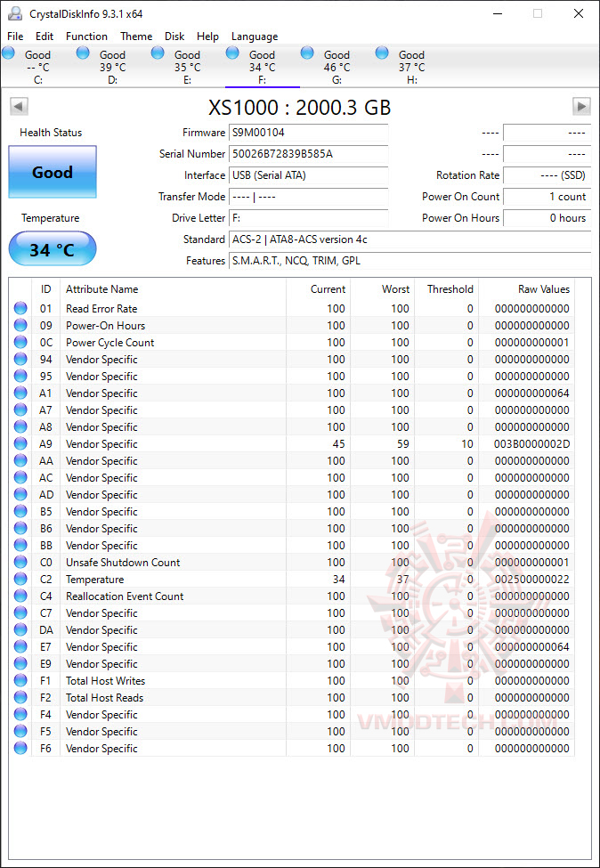This screenshot has width=600, height=868.
Task: Click the CrystalDiskInfo app icon in title bar
Action: point(15,14)
